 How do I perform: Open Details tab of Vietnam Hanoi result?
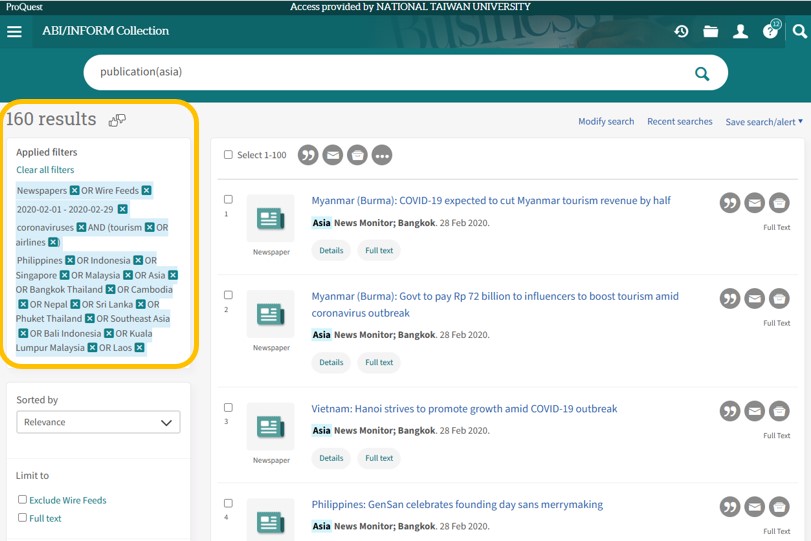[331, 458]
